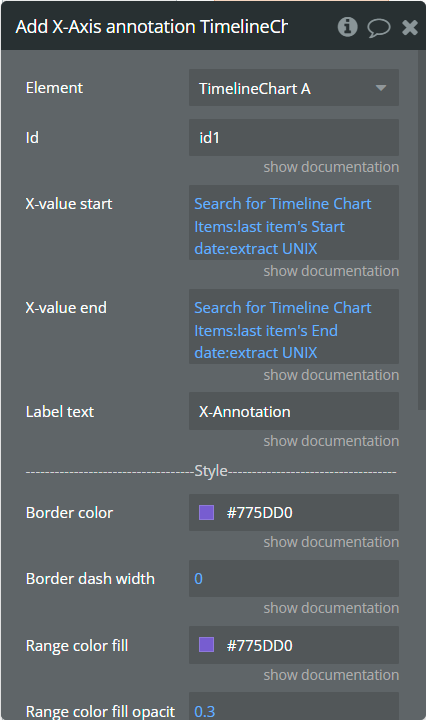
Task: Open the comment bubble icon
Action: click(379, 28)
